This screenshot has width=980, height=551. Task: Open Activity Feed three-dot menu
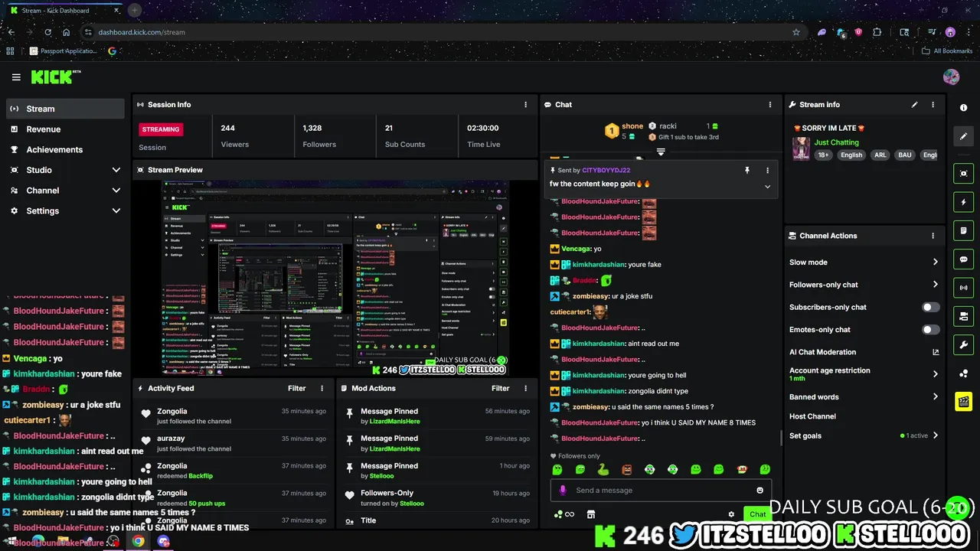(322, 388)
